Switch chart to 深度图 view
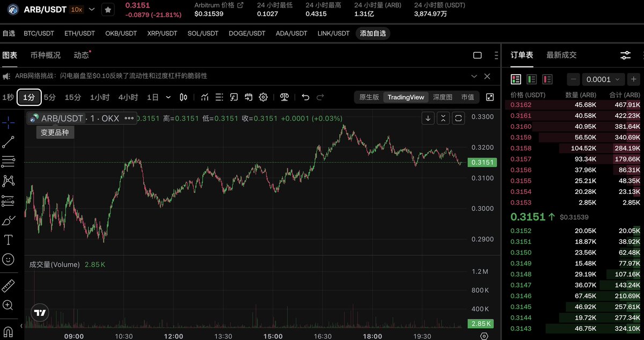The height and width of the screenshot is (340, 644). coord(443,97)
